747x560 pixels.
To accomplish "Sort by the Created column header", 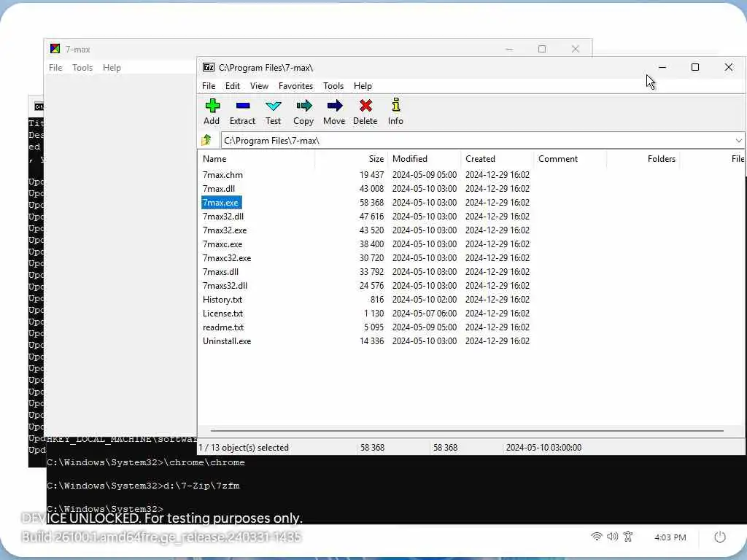I will (498, 159).
